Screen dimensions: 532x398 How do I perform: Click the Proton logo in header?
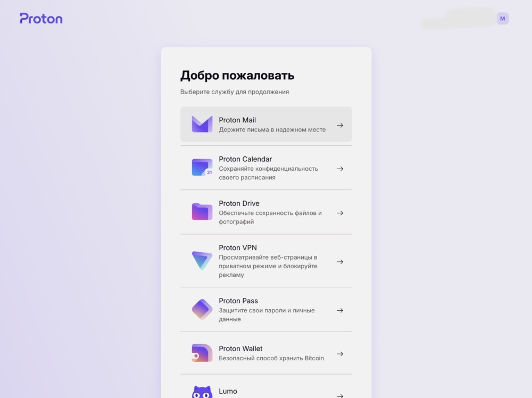(x=41, y=18)
